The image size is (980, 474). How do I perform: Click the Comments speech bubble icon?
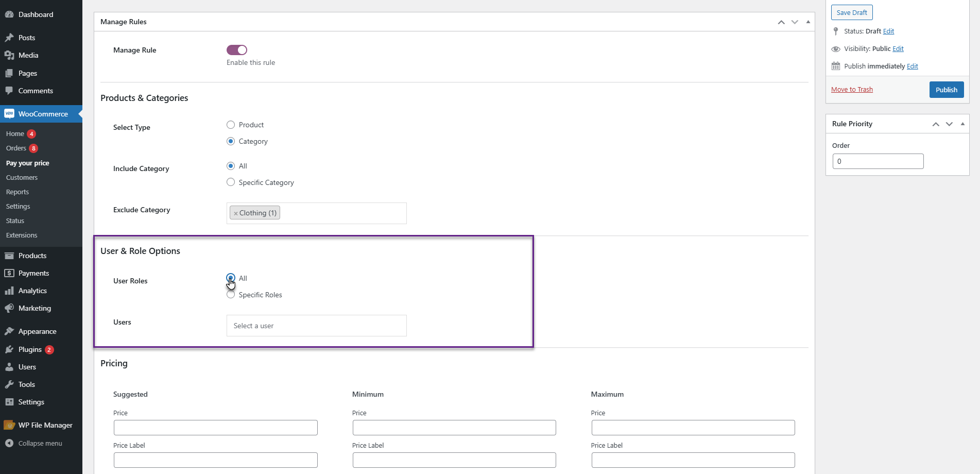(x=9, y=91)
